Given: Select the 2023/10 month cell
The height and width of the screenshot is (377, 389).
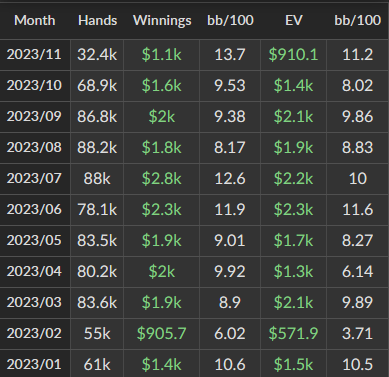Looking at the screenshot, I should coord(34,86).
